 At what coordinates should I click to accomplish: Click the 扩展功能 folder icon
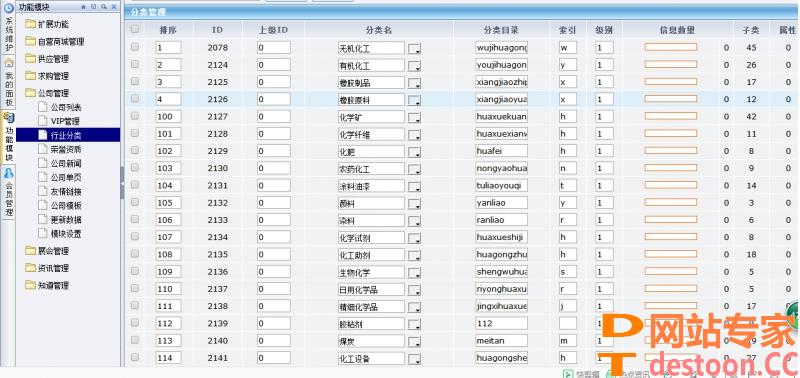pyautogui.click(x=31, y=24)
